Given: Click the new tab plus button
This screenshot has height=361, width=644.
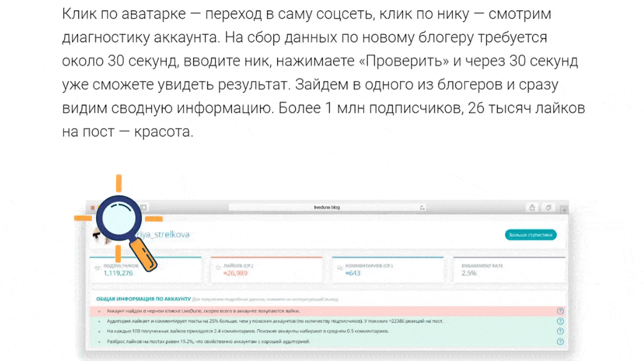Looking at the screenshot, I should 564,209.
